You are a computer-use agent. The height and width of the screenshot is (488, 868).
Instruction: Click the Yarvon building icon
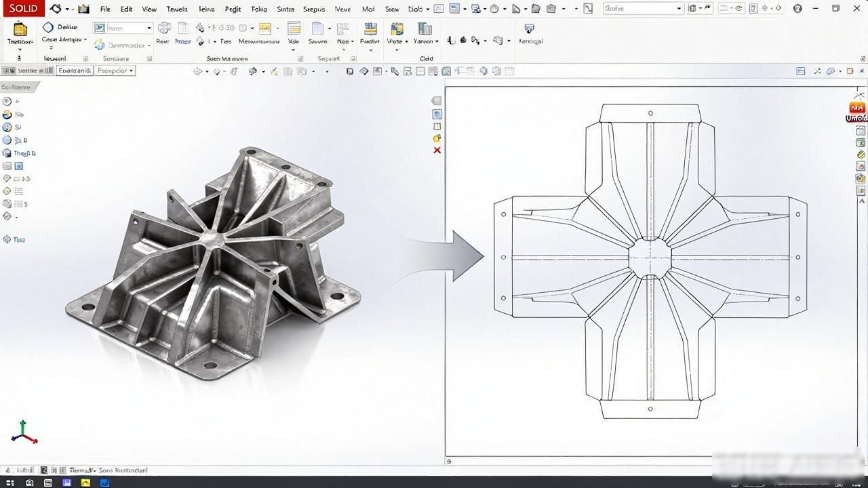click(x=425, y=28)
